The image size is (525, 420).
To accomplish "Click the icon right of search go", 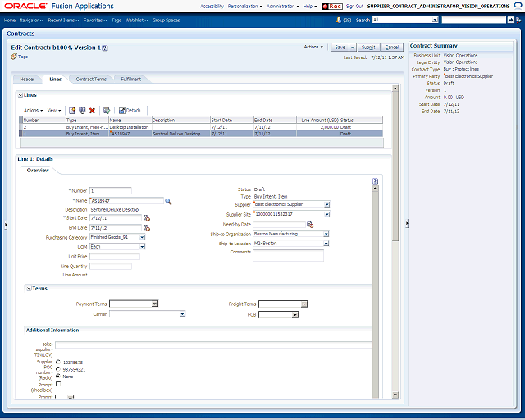I will click(518, 20).
